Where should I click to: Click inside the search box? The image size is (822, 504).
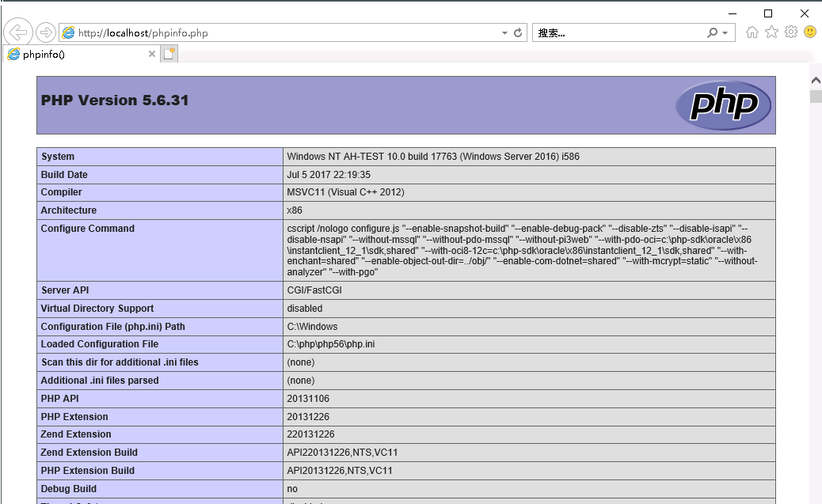tap(618, 33)
